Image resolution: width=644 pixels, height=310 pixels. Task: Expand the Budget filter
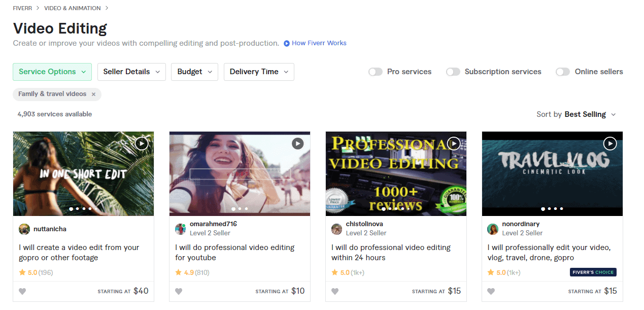(x=194, y=72)
